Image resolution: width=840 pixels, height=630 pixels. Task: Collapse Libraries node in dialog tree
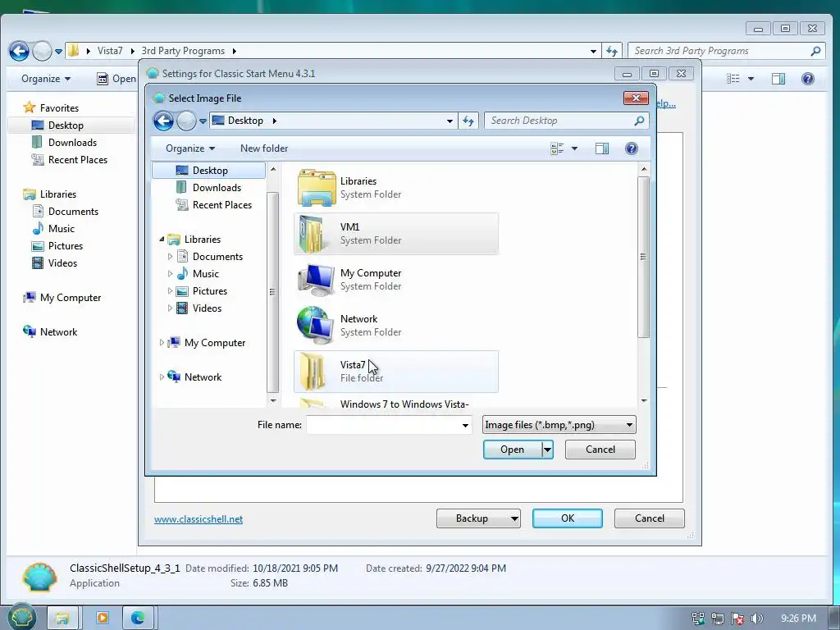click(162, 239)
